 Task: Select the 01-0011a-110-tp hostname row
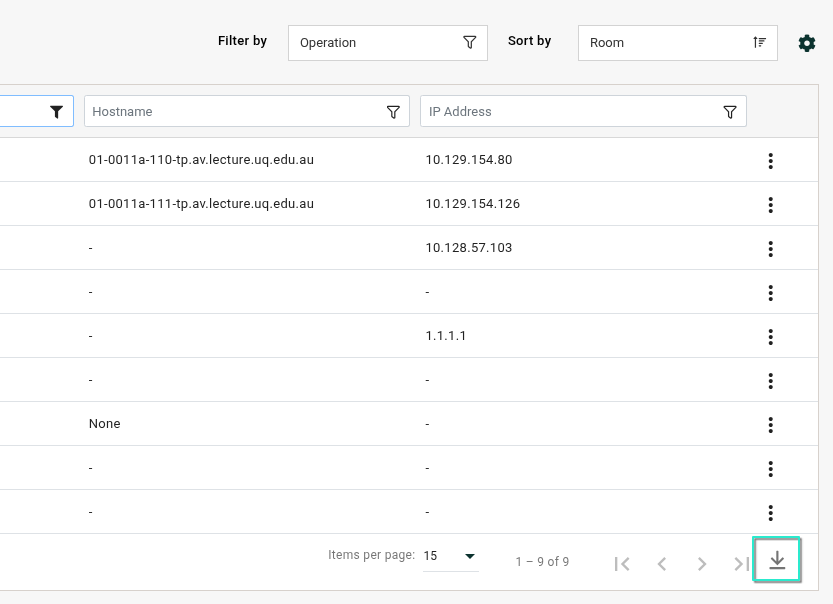(x=409, y=160)
